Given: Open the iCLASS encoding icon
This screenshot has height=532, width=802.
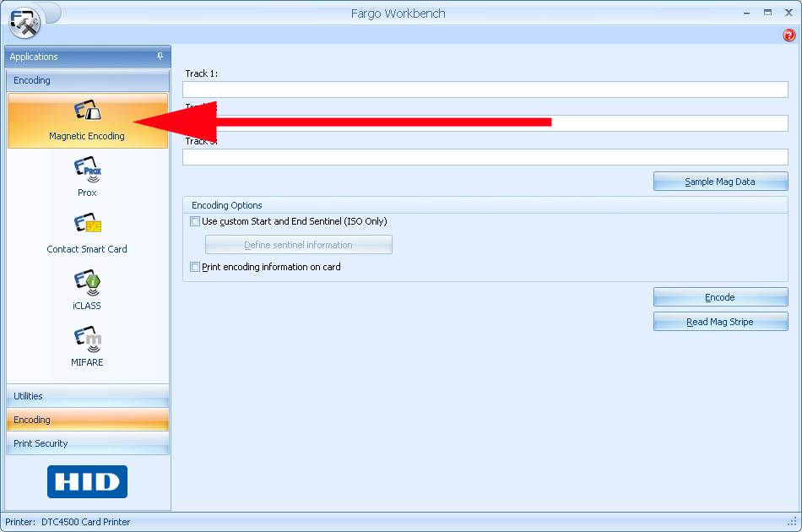Looking at the screenshot, I should click(x=87, y=283).
